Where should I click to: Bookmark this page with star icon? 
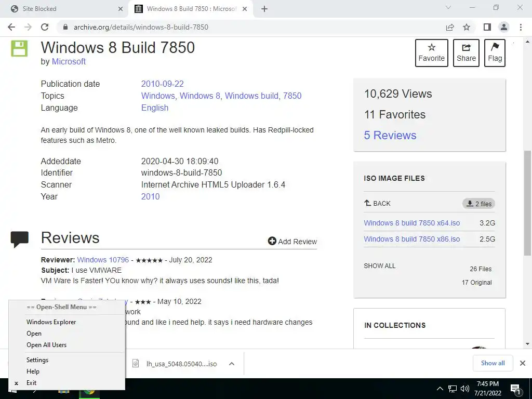coord(467,27)
